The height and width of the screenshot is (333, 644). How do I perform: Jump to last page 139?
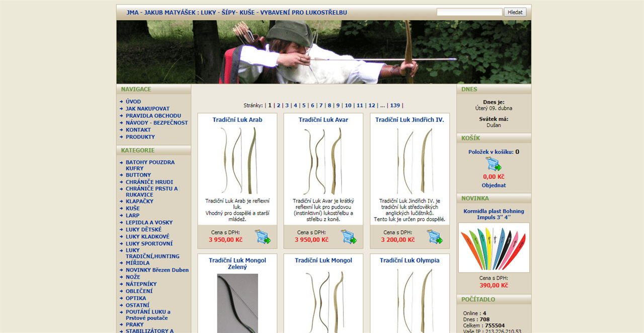[395, 105]
